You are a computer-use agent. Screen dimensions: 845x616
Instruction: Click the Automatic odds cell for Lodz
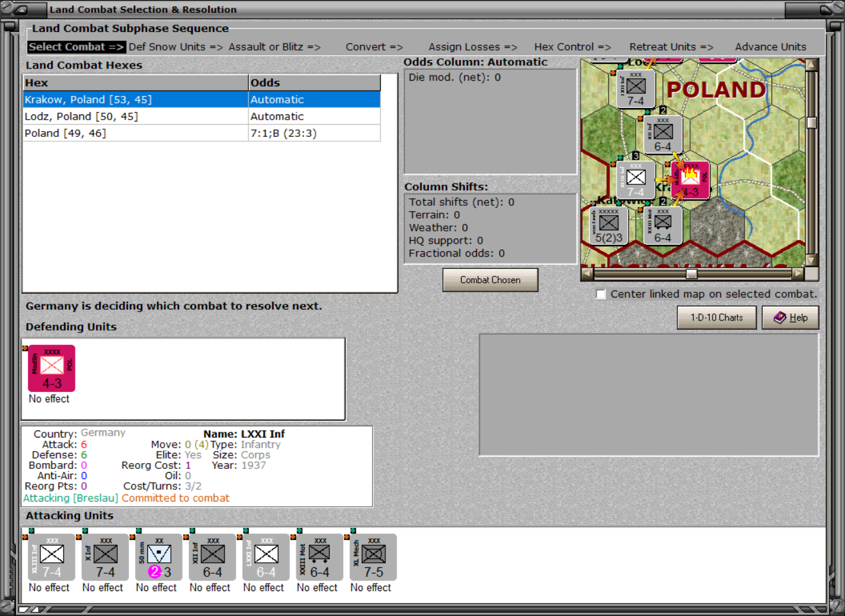(x=314, y=116)
